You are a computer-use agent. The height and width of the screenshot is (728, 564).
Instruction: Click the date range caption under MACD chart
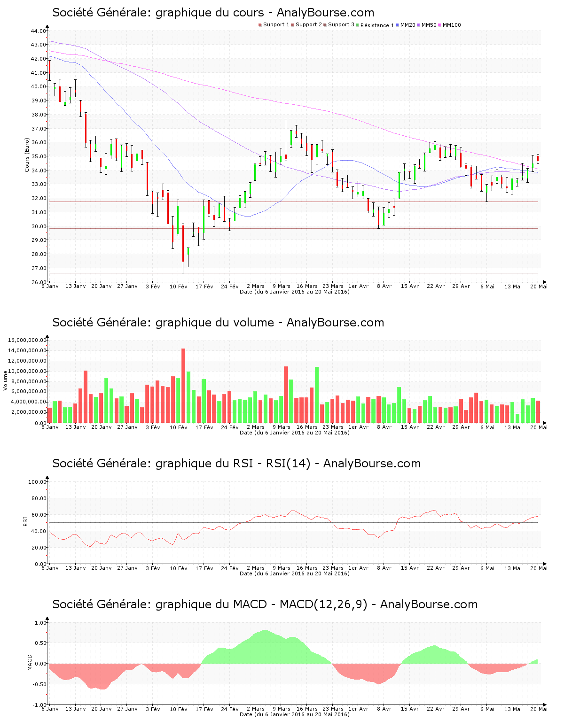click(295, 714)
